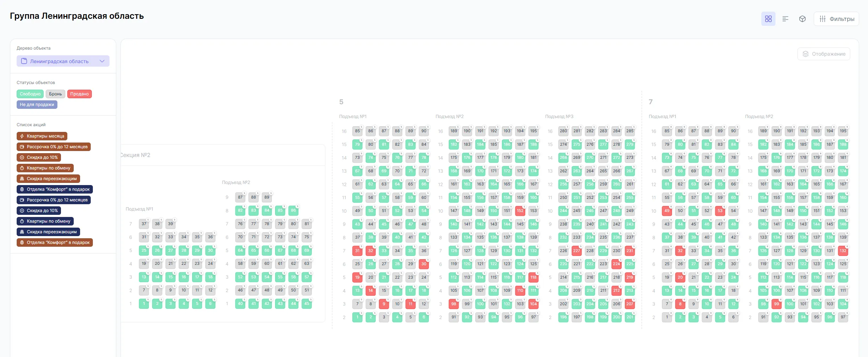The width and height of the screenshot is (868, 357).
Task: Click the Подъезд №3 label in building 5
Action: [x=559, y=117]
